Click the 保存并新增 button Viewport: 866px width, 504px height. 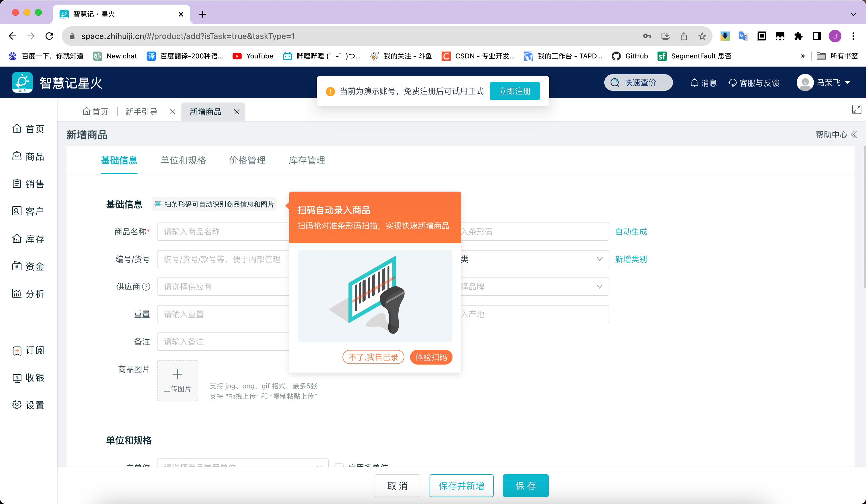pos(461,485)
